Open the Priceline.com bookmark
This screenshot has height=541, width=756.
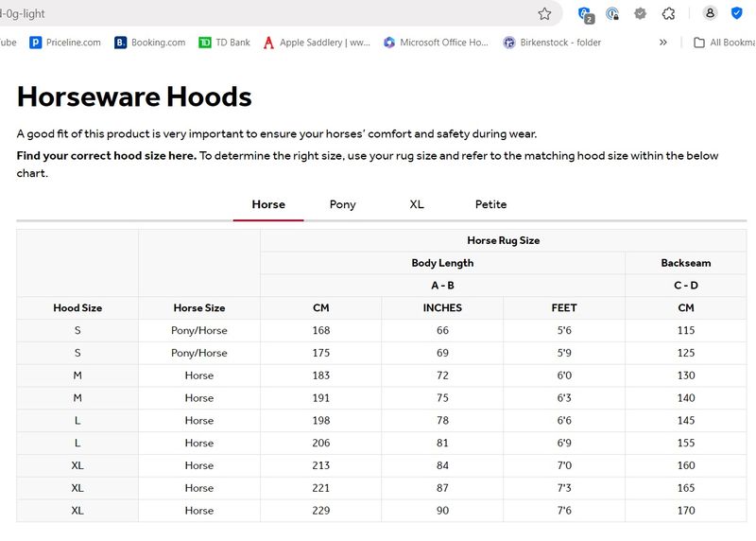pos(65,43)
